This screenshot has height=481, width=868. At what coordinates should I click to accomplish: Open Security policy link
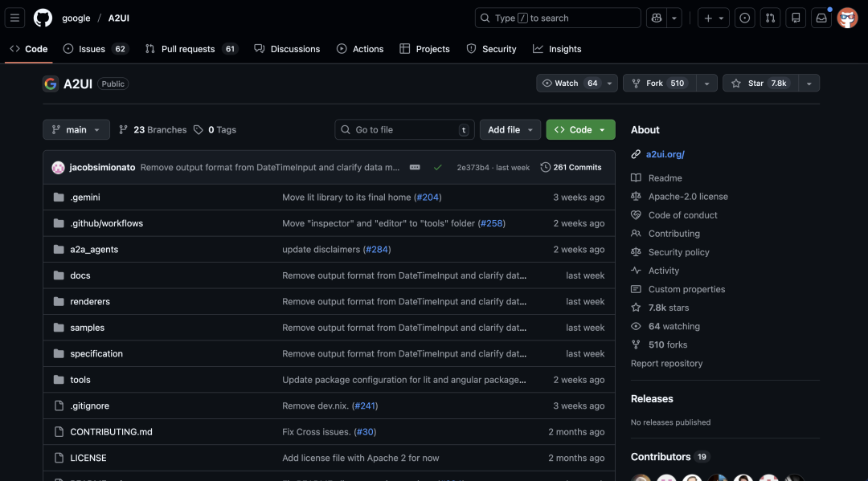coord(678,252)
